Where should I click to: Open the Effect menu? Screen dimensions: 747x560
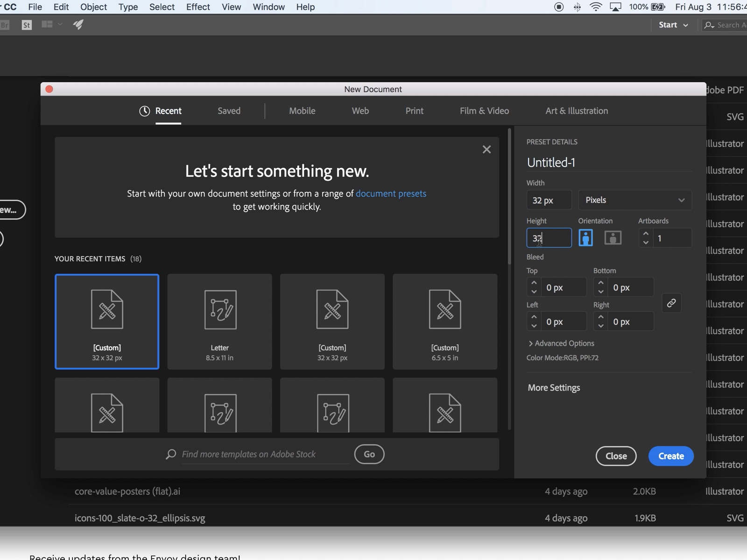[x=198, y=7]
